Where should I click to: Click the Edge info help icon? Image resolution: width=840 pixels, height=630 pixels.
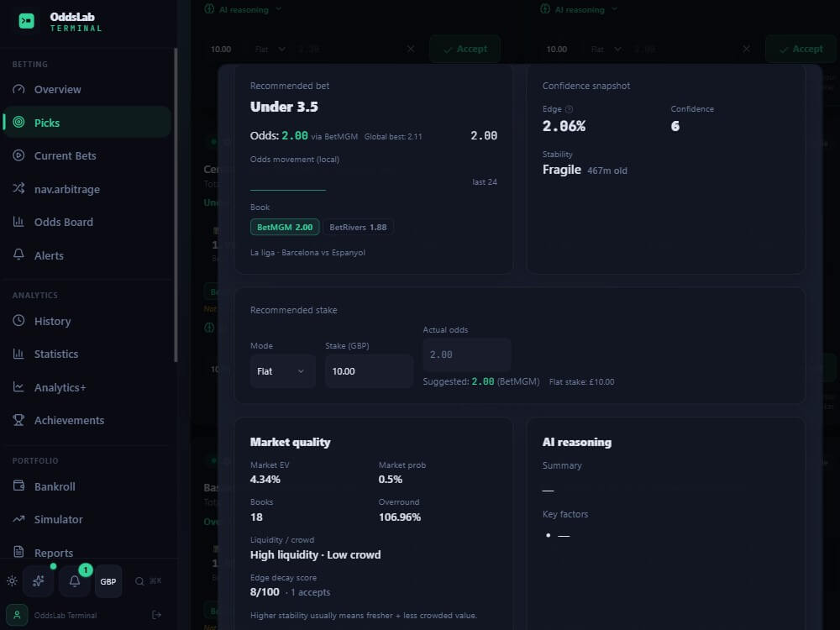tap(569, 109)
